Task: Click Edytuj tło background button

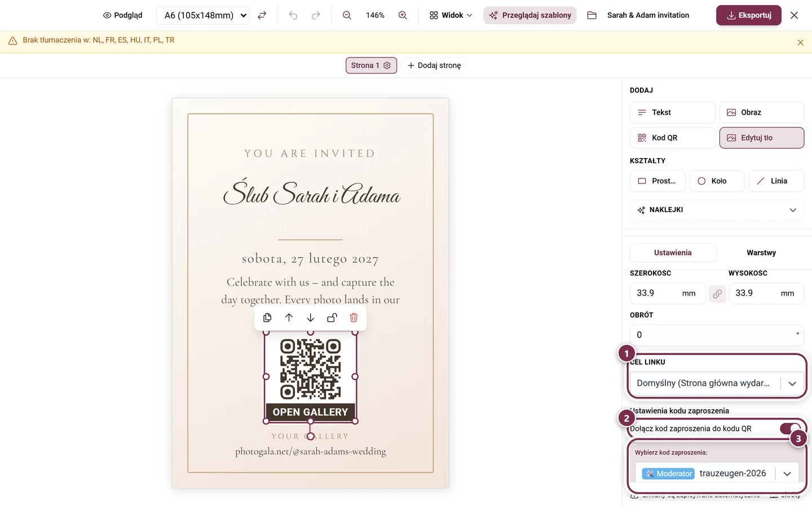Action: [x=761, y=138]
